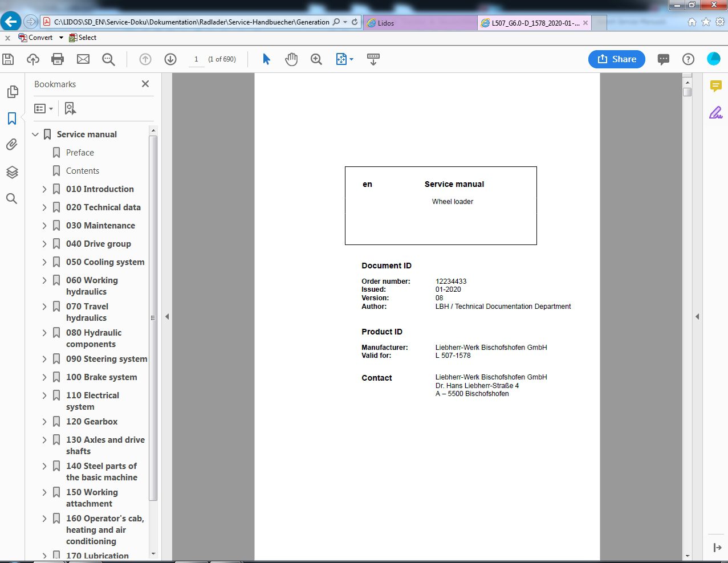Open the browser Home icon
Screen dimensions: 728x563
[692, 22]
